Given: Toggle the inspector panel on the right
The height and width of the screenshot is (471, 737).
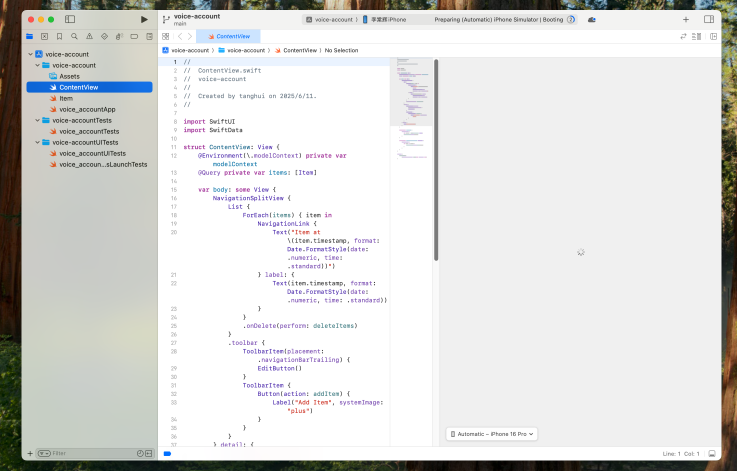Looking at the screenshot, I should click(709, 19).
